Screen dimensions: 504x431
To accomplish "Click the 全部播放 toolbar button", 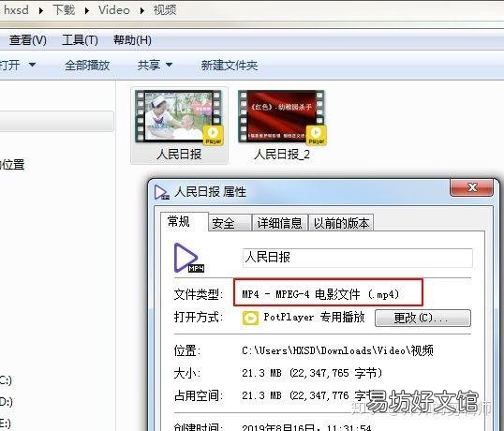I will coord(87,66).
